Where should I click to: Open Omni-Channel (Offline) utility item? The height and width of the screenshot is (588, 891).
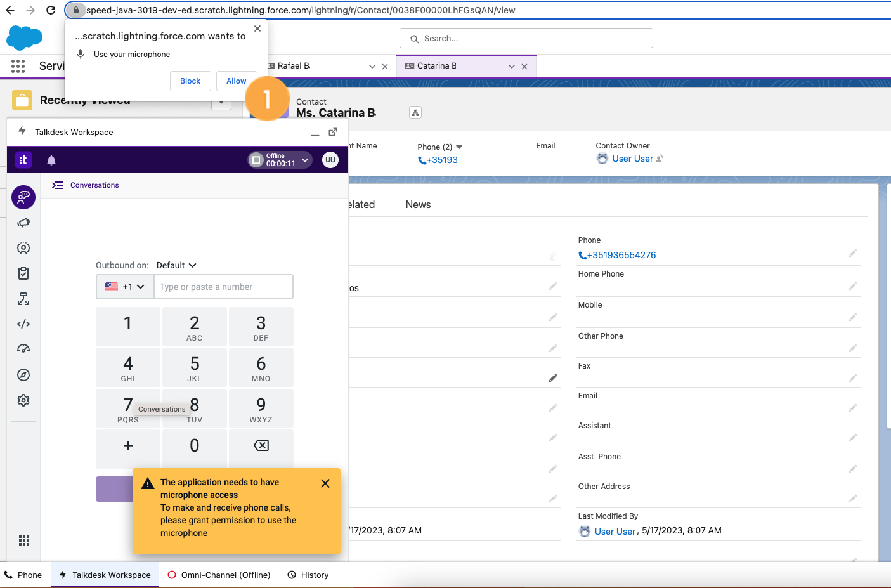point(219,575)
